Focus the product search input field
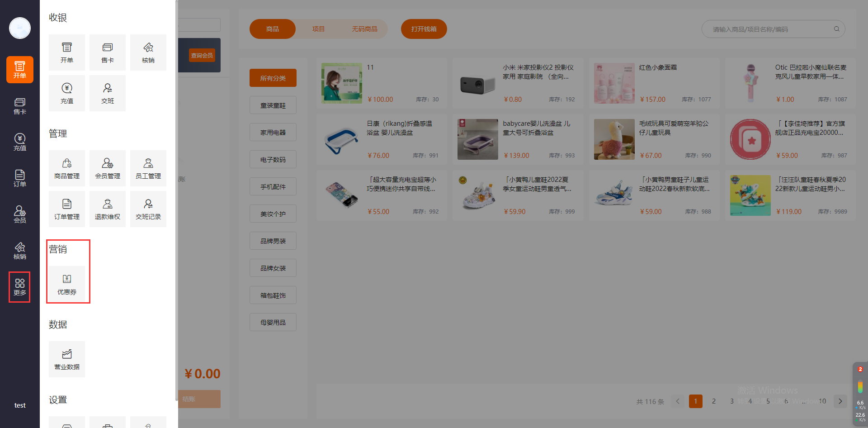The width and height of the screenshot is (868, 428). 773,29
